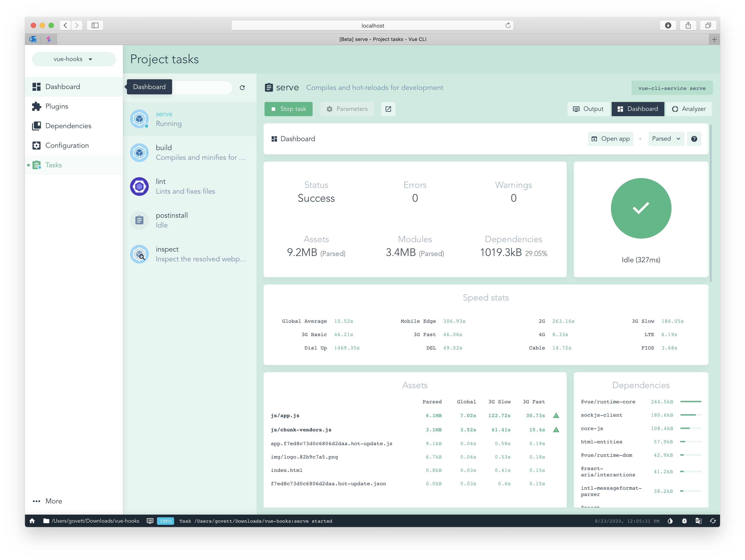Click the Stop task button

click(288, 109)
